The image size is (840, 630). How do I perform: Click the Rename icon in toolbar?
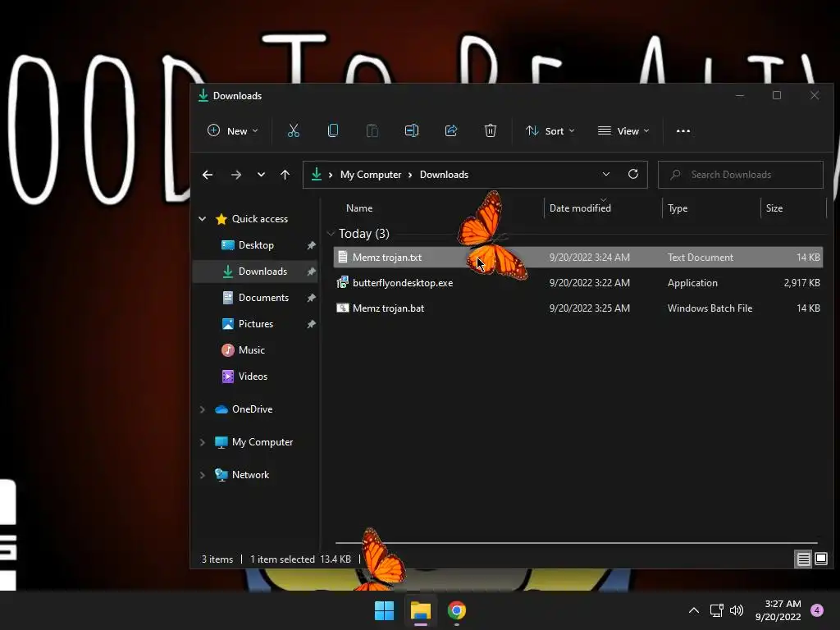click(412, 130)
